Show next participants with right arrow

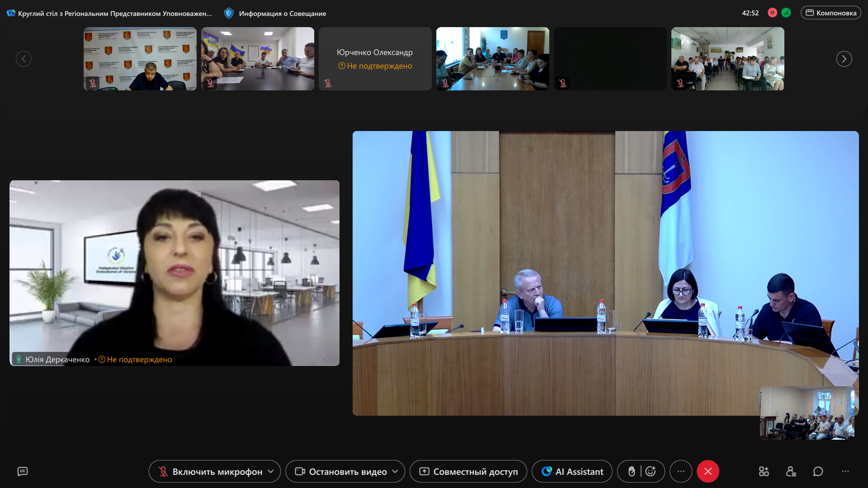(x=844, y=59)
